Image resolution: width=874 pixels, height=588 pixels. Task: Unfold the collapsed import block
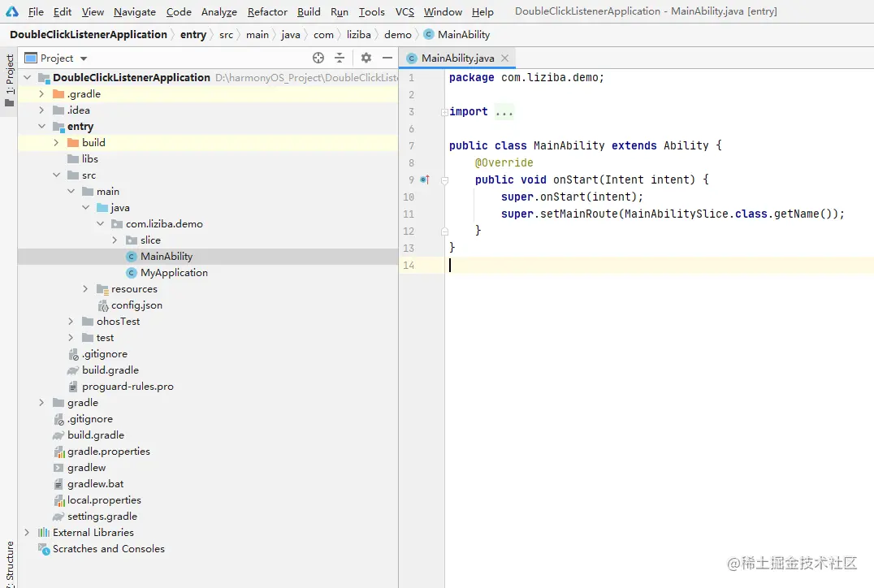pyautogui.click(x=445, y=112)
